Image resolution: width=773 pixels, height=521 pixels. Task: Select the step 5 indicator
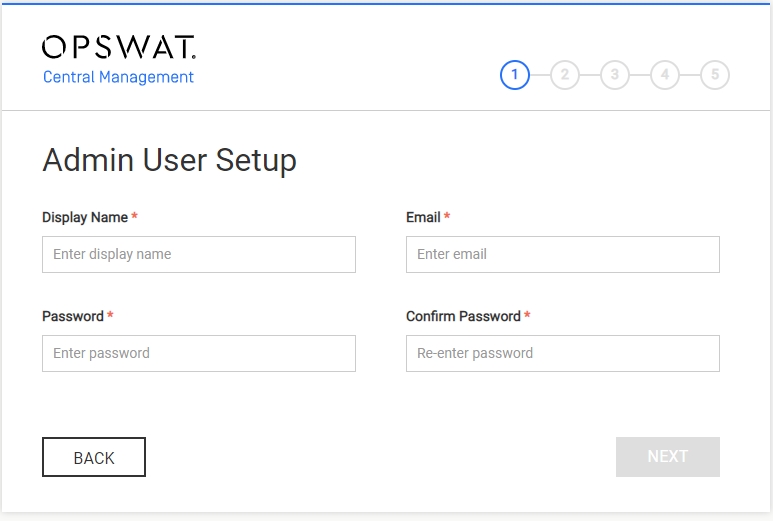pos(715,75)
